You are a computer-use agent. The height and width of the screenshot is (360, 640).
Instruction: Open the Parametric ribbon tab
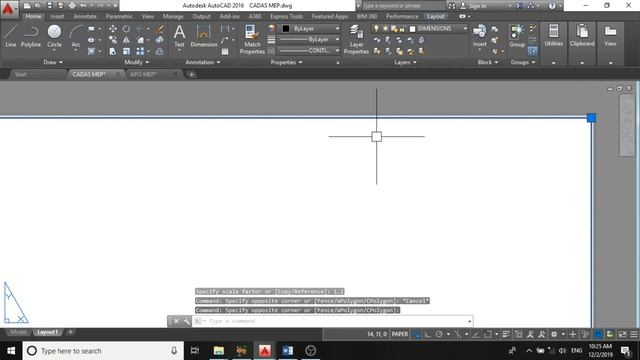click(x=119, y=16)
